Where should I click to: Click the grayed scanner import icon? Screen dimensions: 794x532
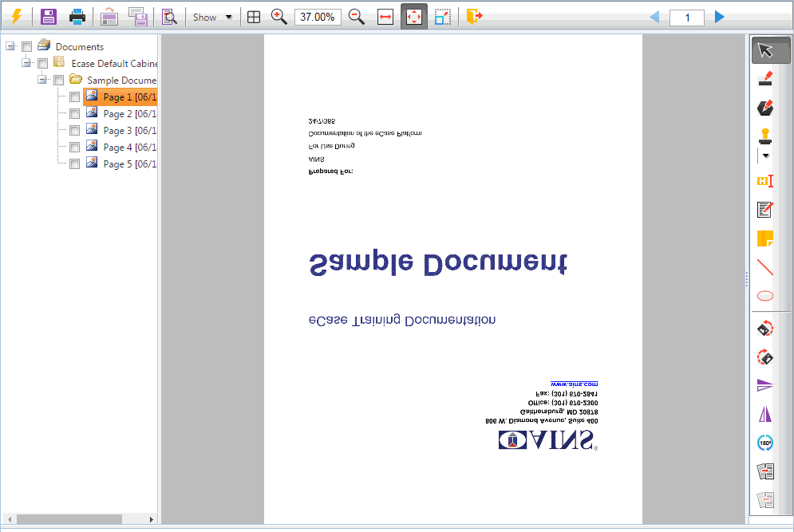109,17
